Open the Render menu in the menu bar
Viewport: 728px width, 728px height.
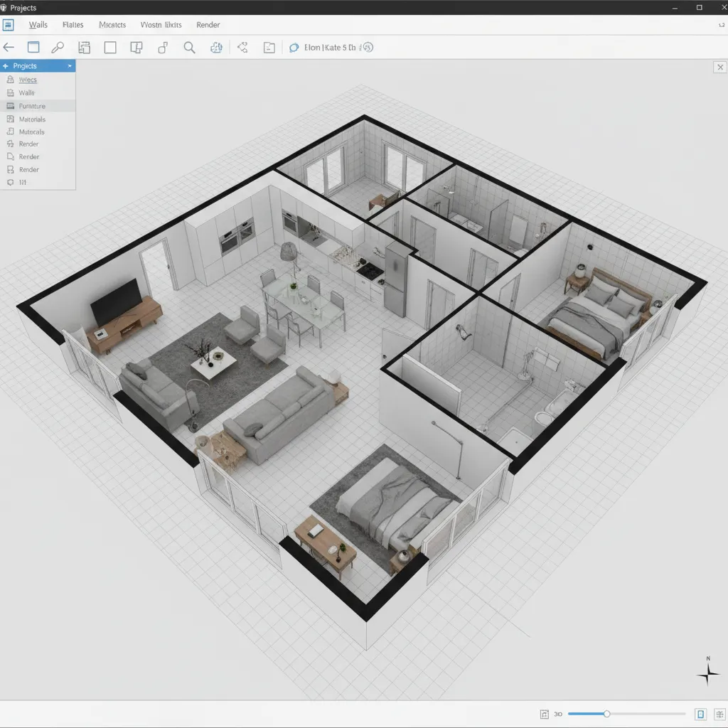[208, 24]
